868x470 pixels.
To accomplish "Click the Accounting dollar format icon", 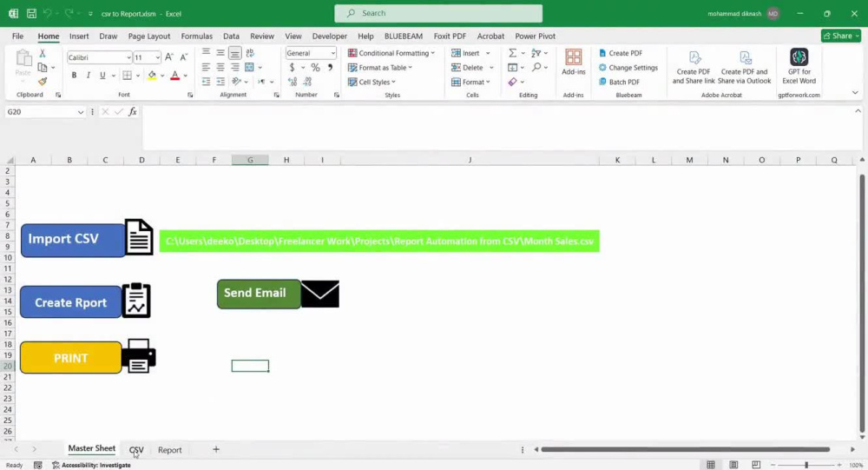I will click(292, 68).
